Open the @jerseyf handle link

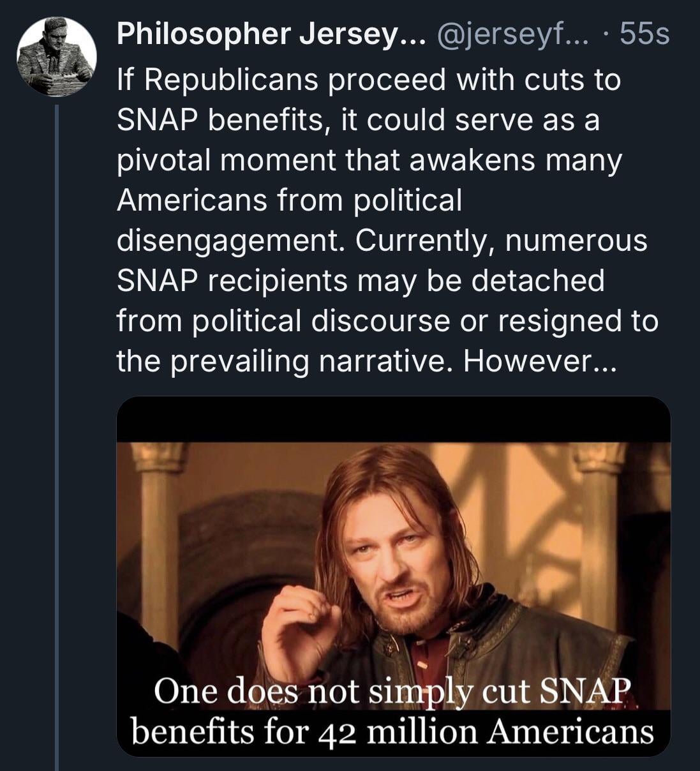click(505, 34)
